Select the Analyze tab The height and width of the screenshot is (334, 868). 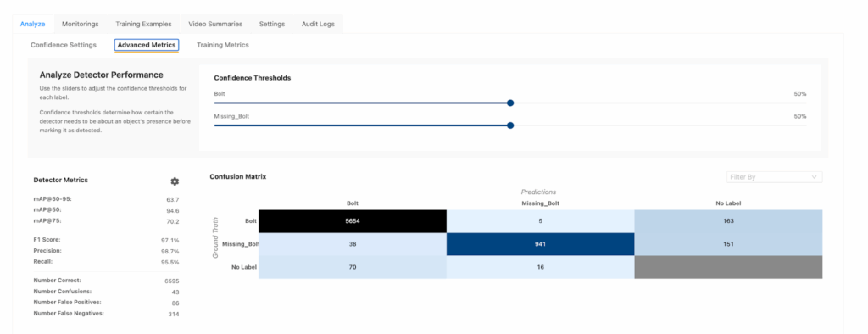(x=33, y=24)
